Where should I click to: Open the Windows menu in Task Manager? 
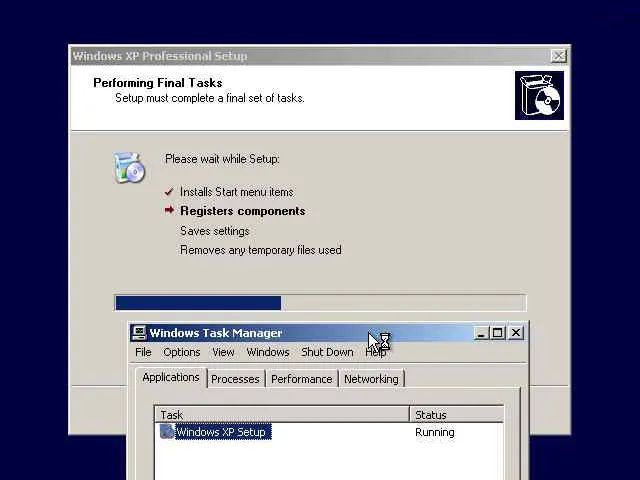coord(268,352)
